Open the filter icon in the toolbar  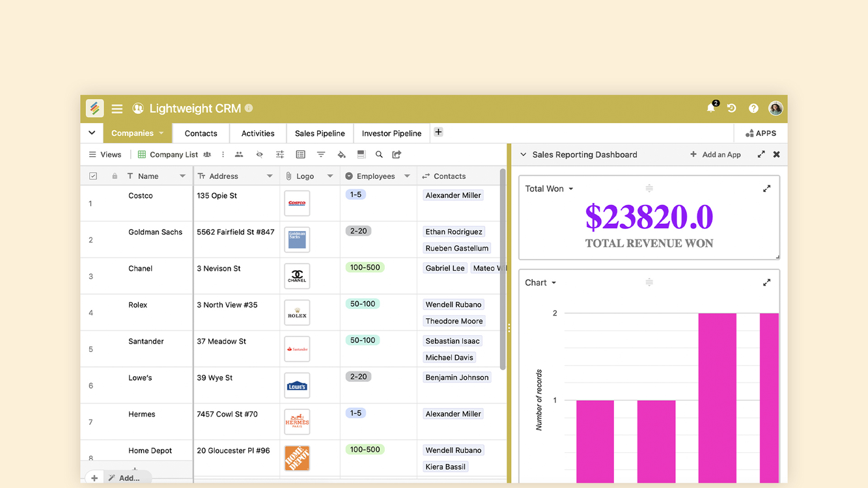coord(321,155)
